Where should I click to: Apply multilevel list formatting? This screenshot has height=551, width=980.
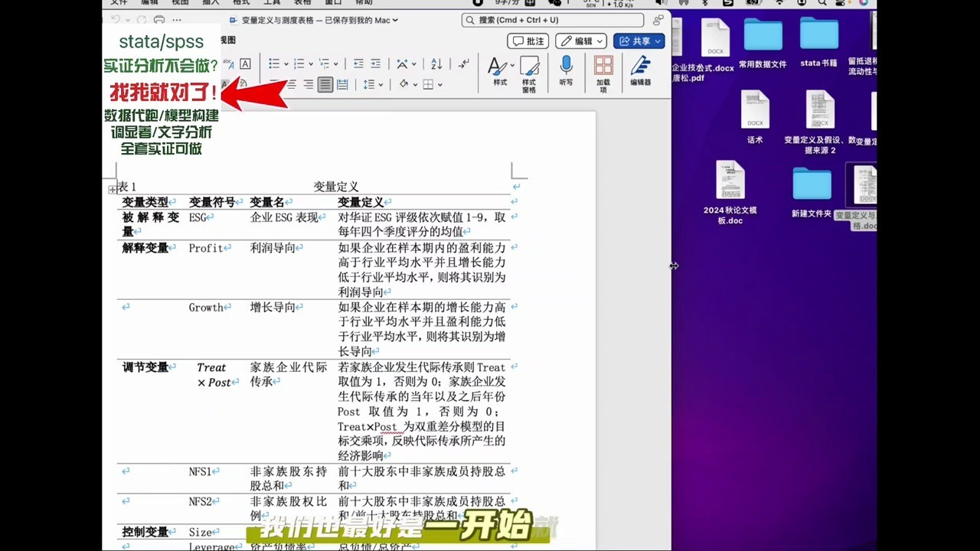(324, 64)
